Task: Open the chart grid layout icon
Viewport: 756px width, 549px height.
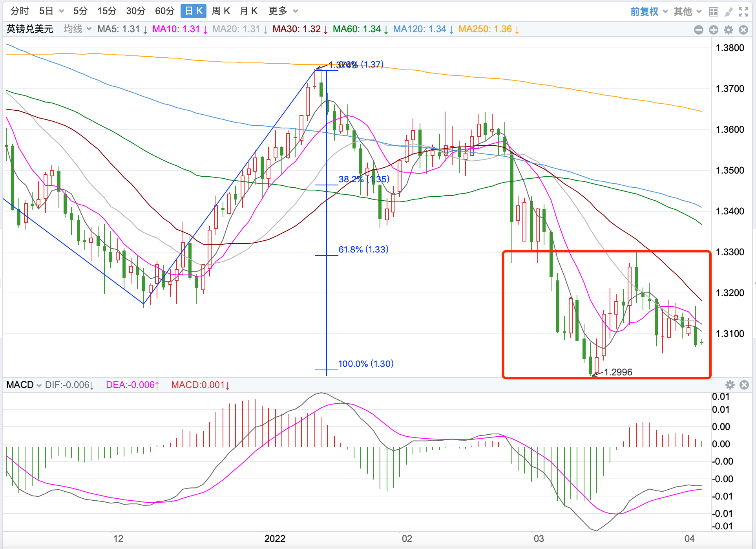Action: point(713,12)
